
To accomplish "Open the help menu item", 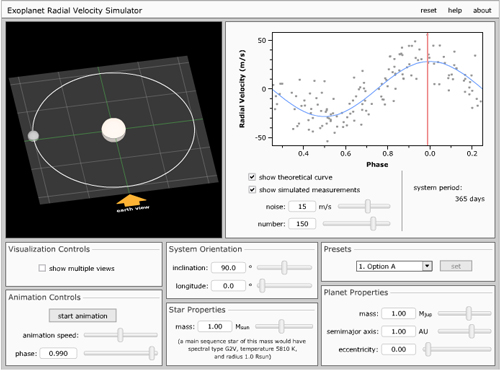I will click(x=455, y=10).
